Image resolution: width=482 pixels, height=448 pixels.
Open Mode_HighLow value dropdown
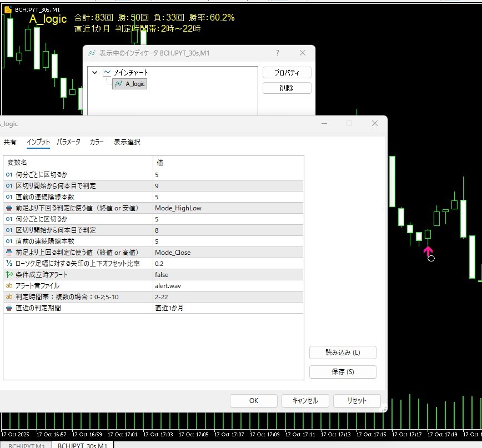pos(228,208)
